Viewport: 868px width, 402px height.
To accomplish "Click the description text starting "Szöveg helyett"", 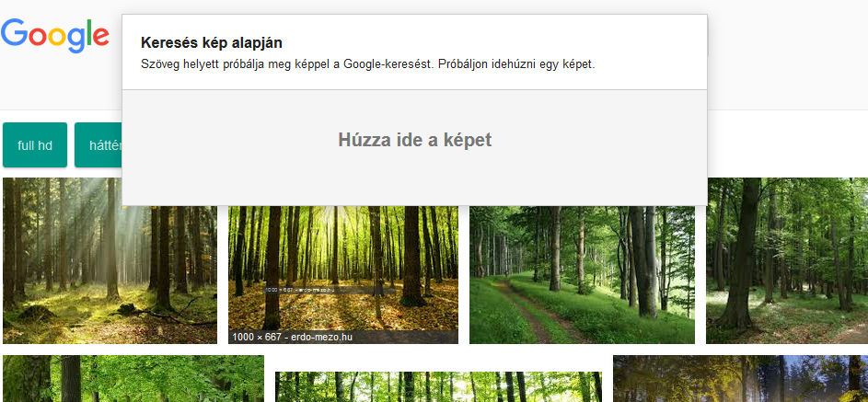I will click(x=368, y=65).
